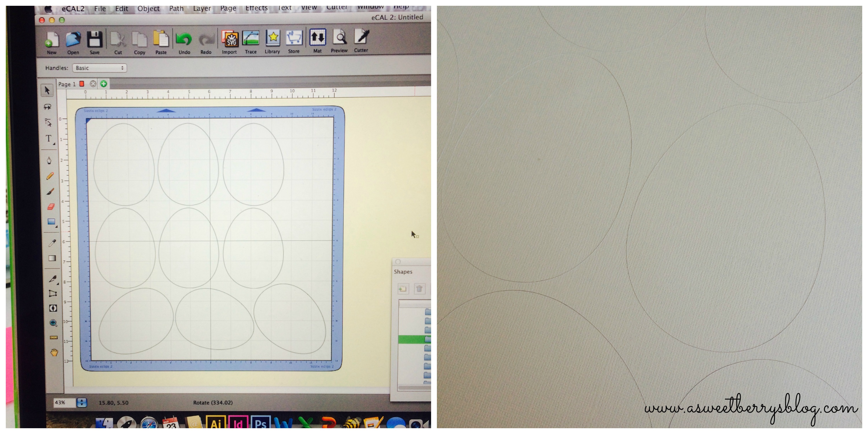
Task: Open the View menu
Action: coord(309,8)
